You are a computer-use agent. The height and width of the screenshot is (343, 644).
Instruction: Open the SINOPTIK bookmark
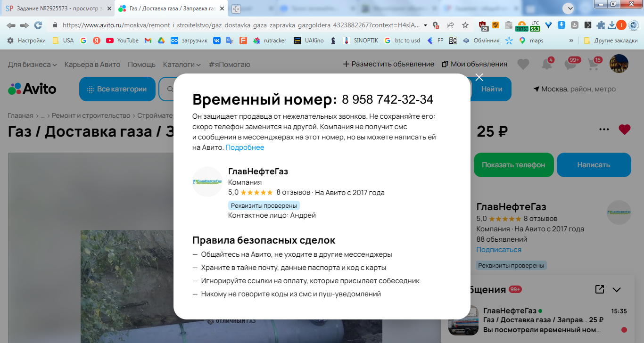(x=361, y=41)
